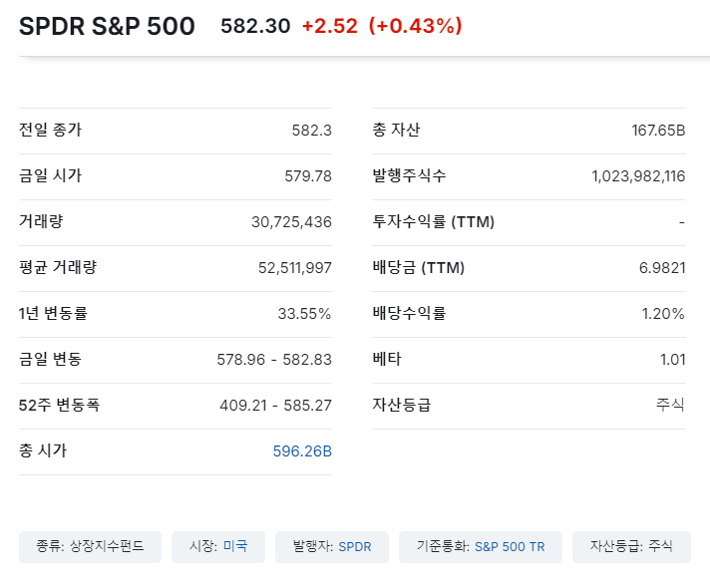This screenshot has height=588, width=710.
Task: Click the 배당금 (TTM) value 6.9821
Action: 659,268
